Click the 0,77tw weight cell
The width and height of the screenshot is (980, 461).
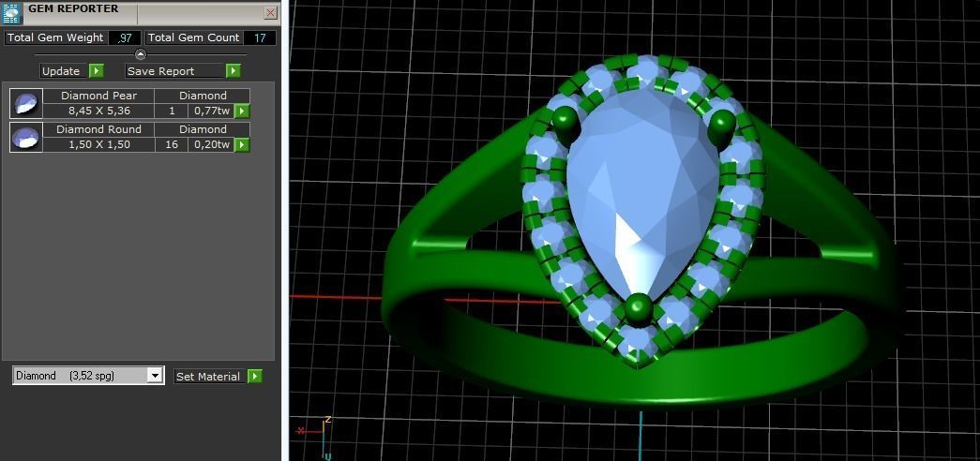(x=211, y=112)
